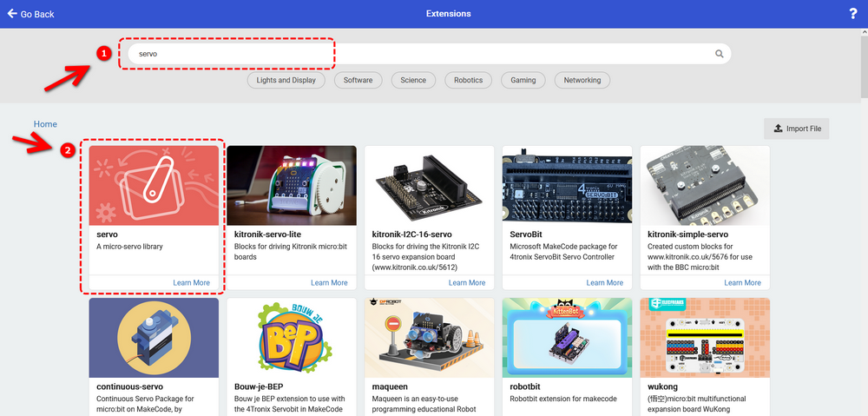Click the 'ServoBit' title text
The width and height of the screenshot is (868, 416).
526,234
